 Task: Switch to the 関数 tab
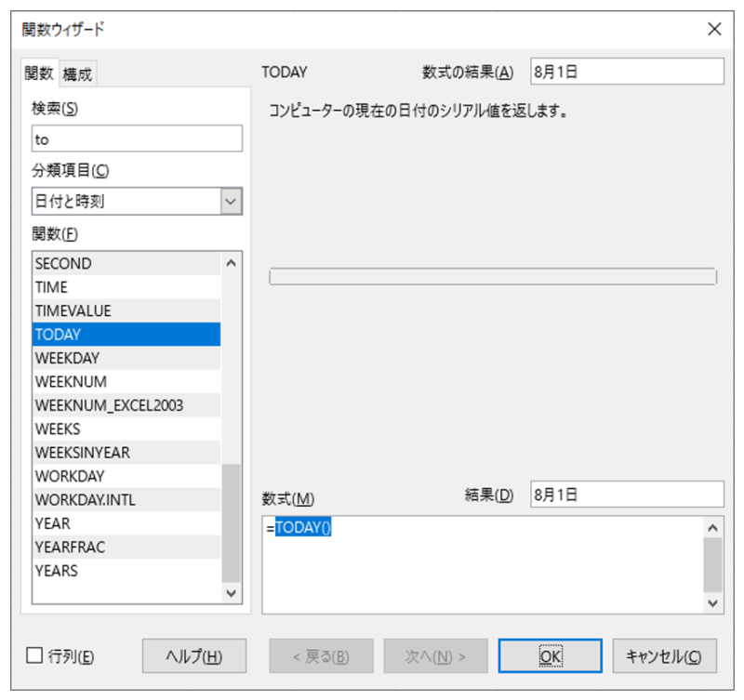click(x=39, y=73)
